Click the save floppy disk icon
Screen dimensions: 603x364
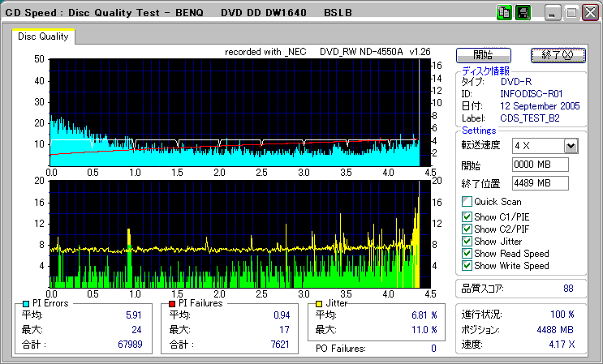tap(523, 13)
